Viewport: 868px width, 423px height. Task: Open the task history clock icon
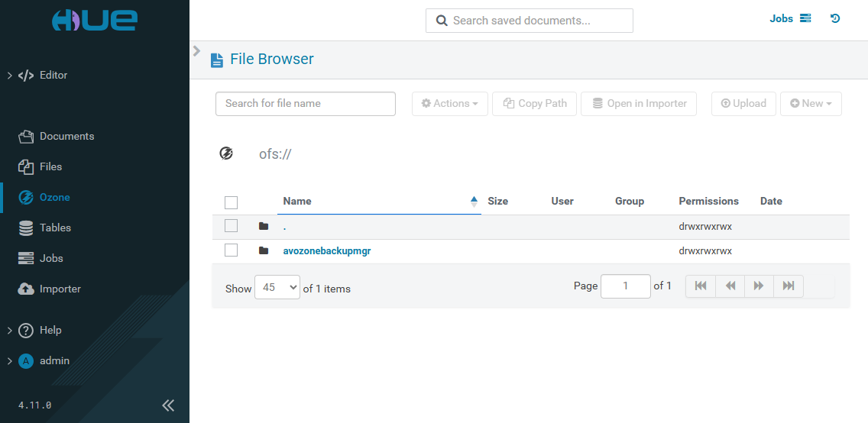click(x=835, y=18)
